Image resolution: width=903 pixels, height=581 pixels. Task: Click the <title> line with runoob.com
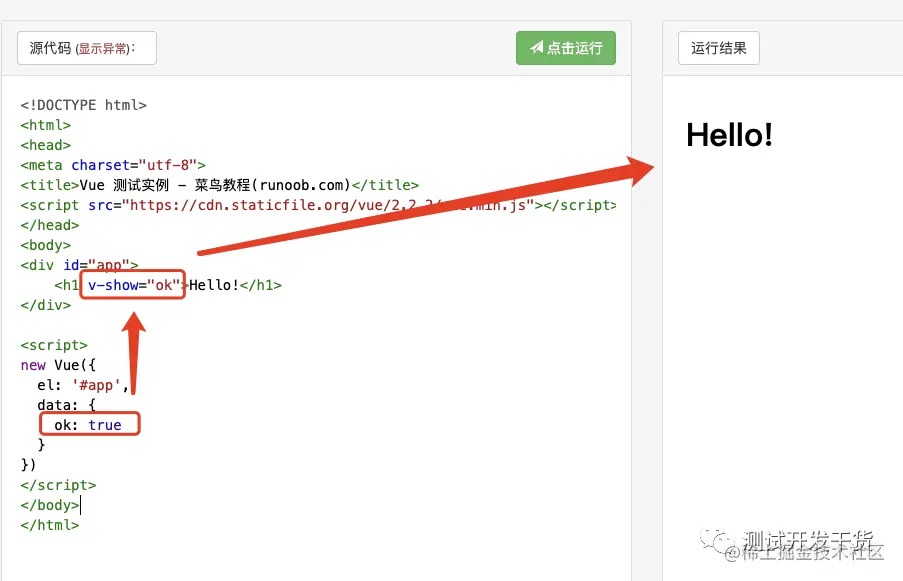pos(219,185)
